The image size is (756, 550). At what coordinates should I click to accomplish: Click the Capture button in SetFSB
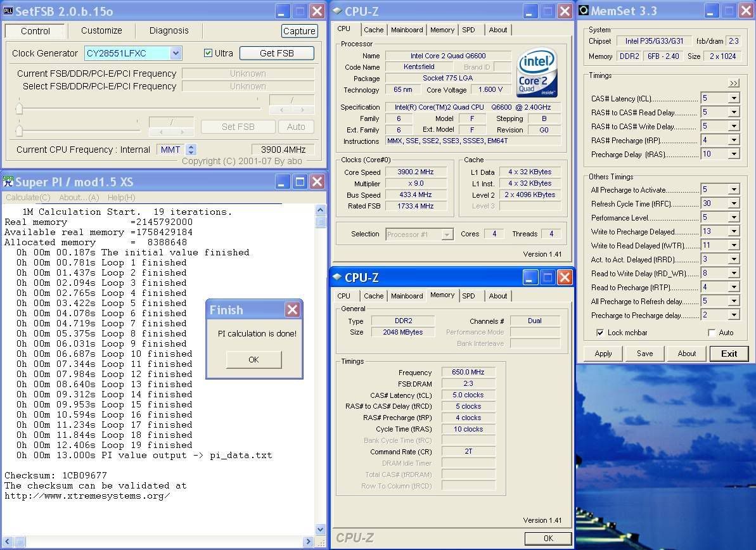coord(299,31)
